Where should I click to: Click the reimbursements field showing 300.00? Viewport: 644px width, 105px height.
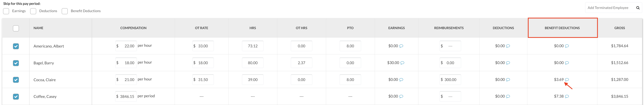click(450, 80)
